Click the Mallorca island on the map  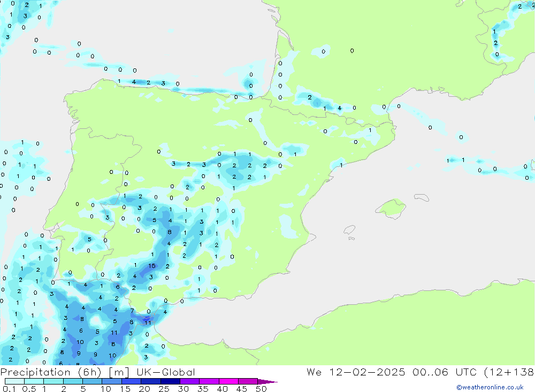click(x=391, y=208)
